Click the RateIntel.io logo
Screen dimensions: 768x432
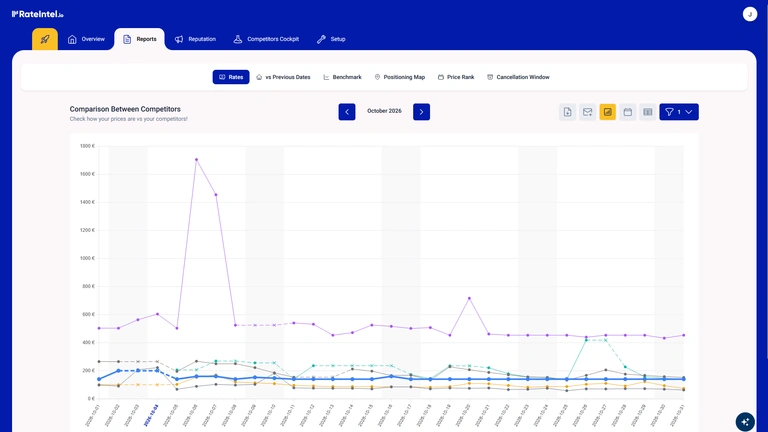38,14
